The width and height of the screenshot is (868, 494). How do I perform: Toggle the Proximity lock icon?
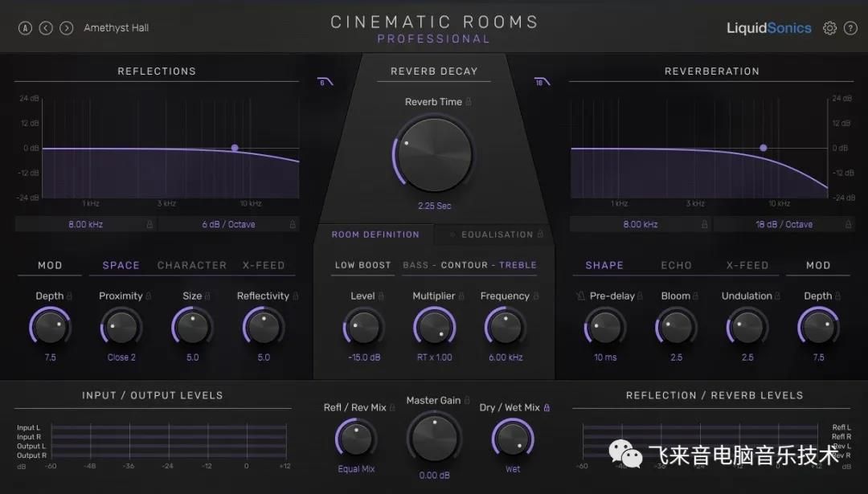click(149, 296)
